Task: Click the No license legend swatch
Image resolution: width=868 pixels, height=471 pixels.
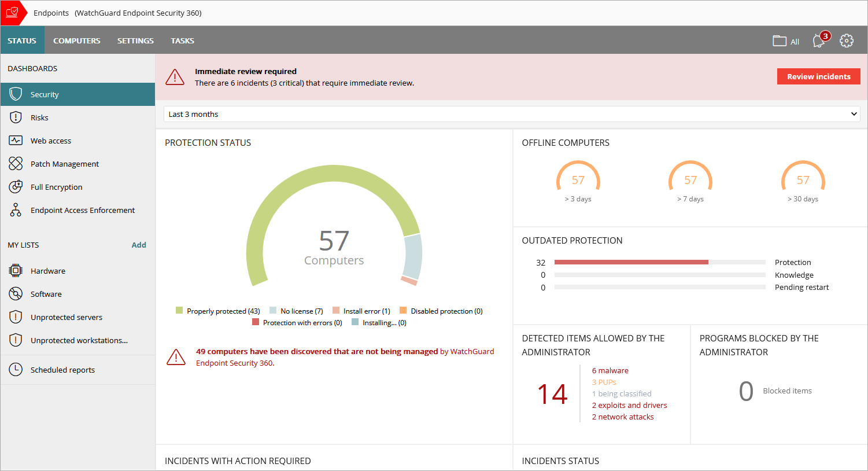Action: click(273, 311)
